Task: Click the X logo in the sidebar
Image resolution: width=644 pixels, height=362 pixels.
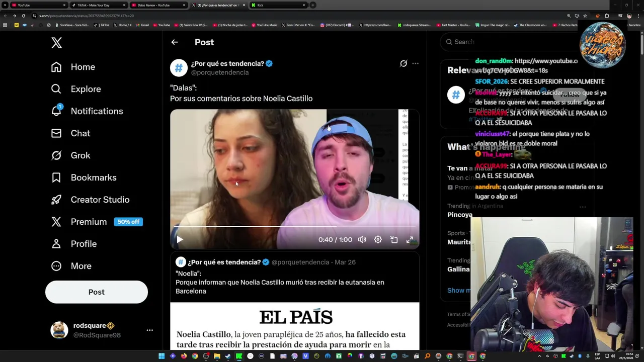Action: (56, 43)
